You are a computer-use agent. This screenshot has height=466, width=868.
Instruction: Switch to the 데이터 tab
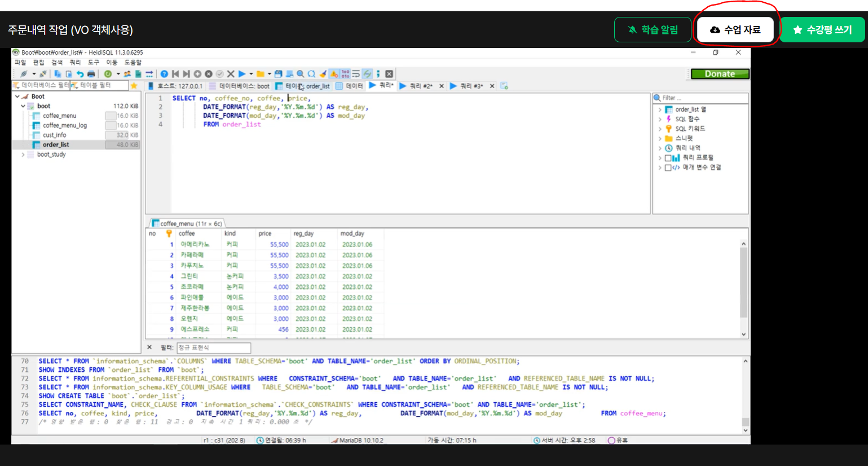pos(350,86)
